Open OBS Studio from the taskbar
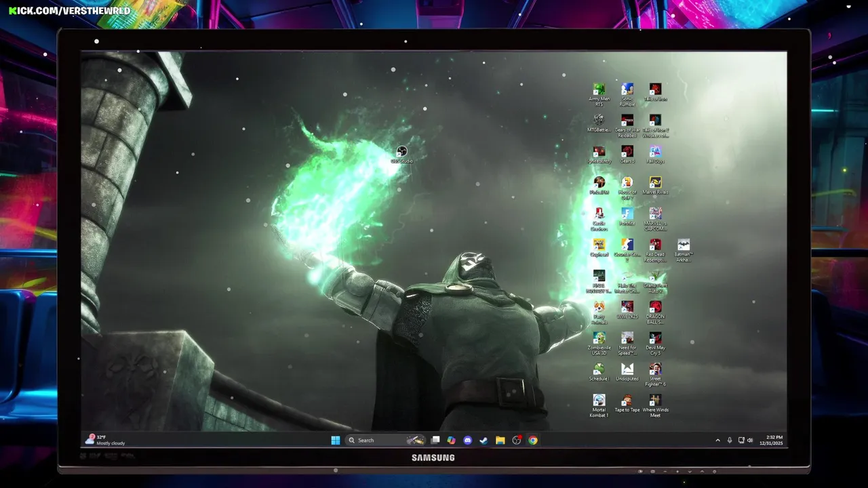The height and width of the screenshot is (488, 868). click(517, 441)
